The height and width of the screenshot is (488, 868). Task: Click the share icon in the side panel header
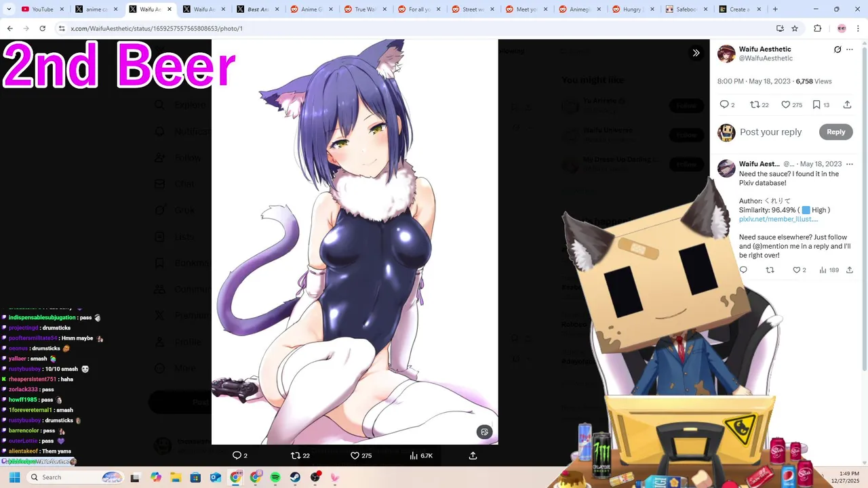pyautogui.click(x=847, y=104)
